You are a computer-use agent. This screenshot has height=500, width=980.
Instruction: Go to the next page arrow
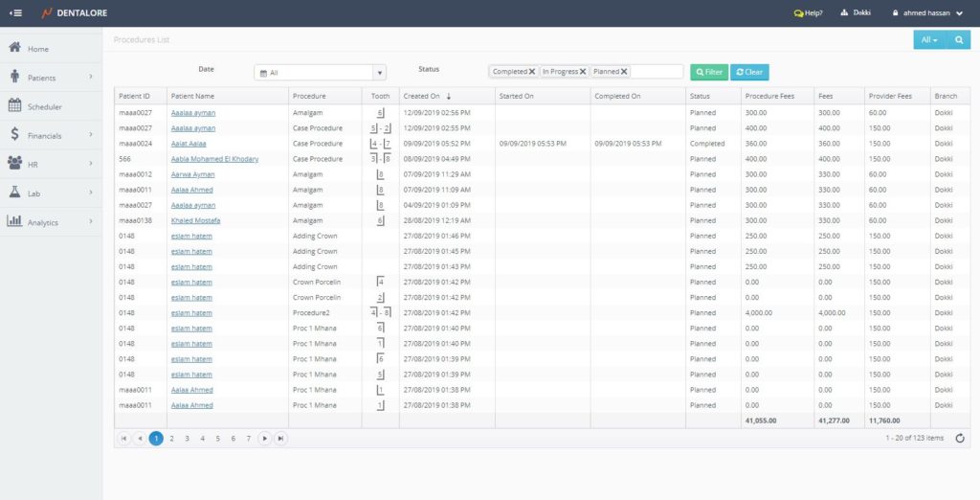click(265, 438)
